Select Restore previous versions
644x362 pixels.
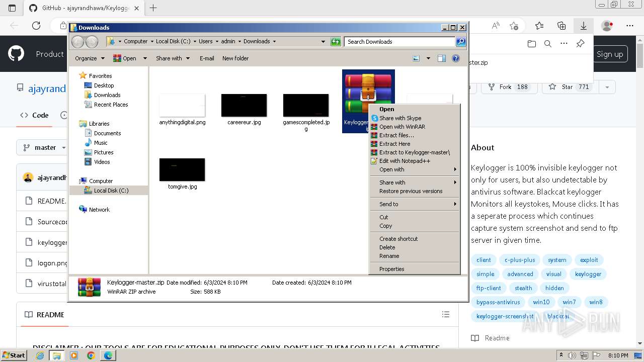tap(415, 191)
